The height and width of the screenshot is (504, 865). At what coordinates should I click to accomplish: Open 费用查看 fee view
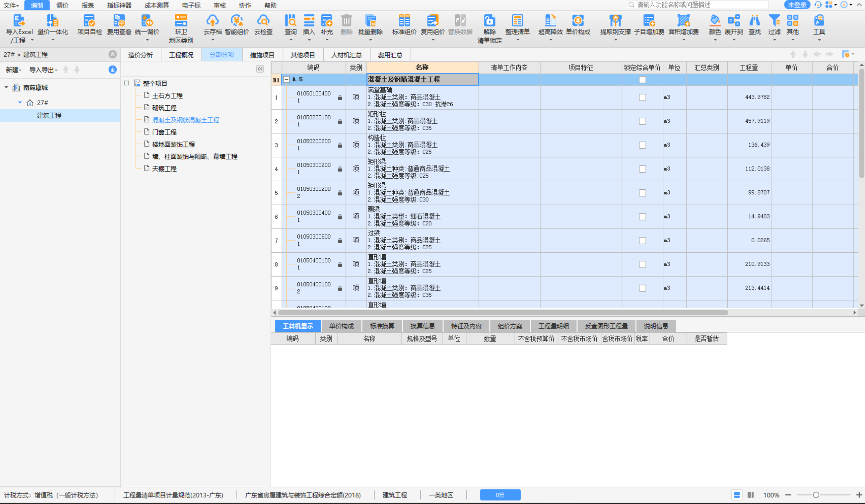click(x=119, y=25)
